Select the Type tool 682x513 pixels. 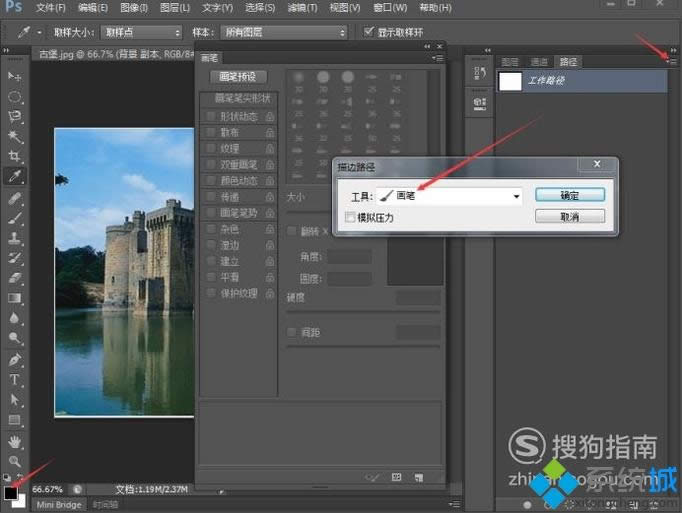(x=14, y=380)
